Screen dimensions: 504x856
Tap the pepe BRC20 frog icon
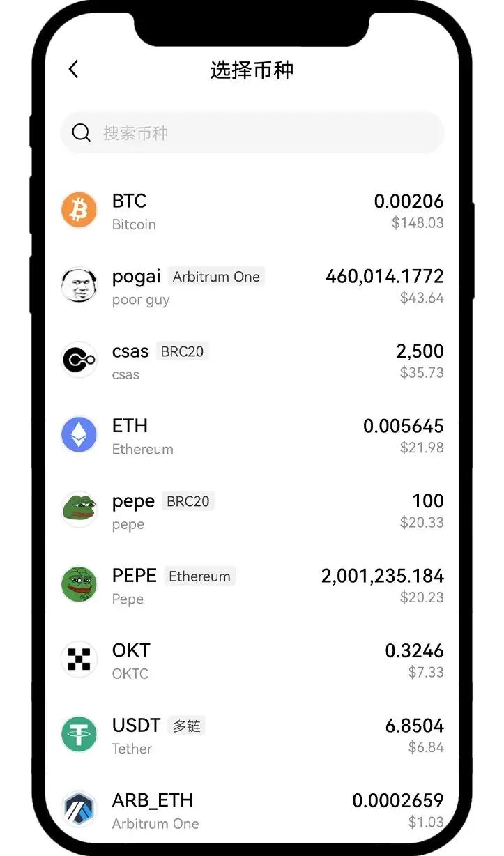(x=79, y=510)
